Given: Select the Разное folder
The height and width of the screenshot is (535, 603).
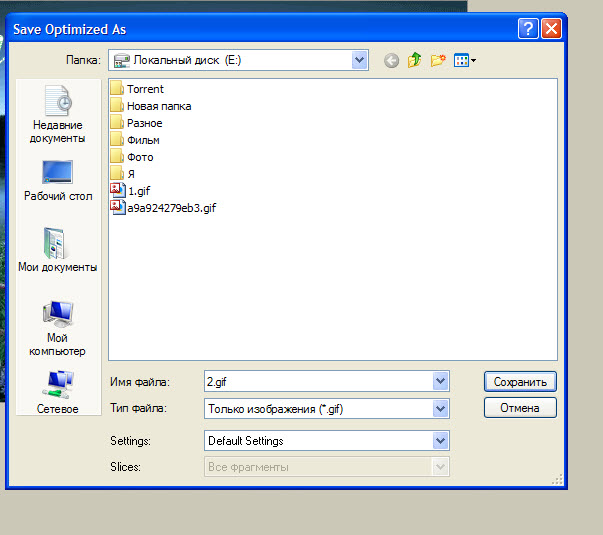Looking at the screenshot, I should coord(136,123).
